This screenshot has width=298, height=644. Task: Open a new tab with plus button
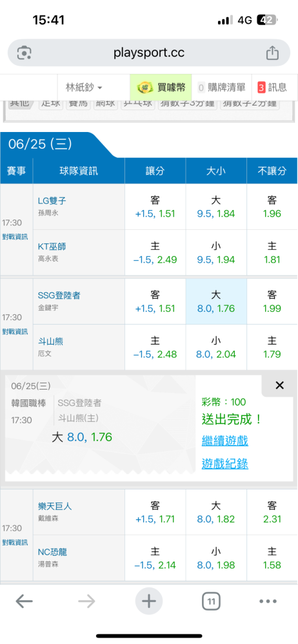point(149,601)
